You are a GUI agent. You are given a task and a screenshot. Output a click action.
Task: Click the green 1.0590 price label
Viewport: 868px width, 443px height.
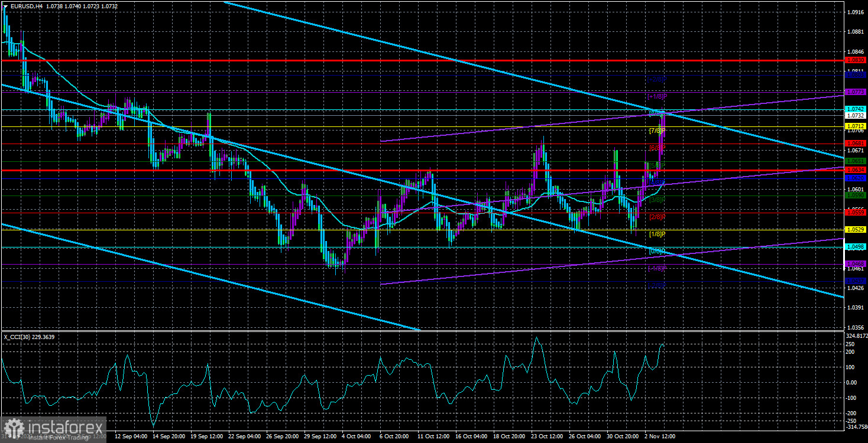point(856,195)
